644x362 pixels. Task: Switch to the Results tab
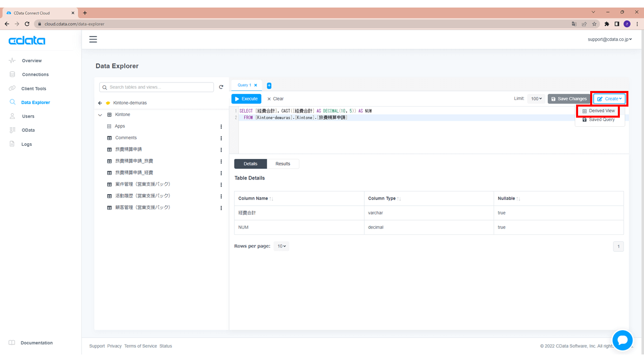(x=283, y=164)
